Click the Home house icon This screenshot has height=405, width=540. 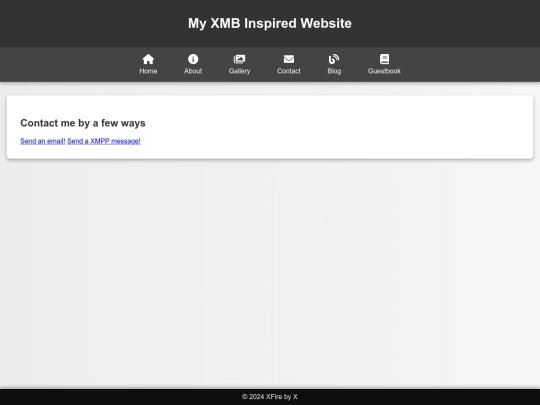tap(148, 59)
